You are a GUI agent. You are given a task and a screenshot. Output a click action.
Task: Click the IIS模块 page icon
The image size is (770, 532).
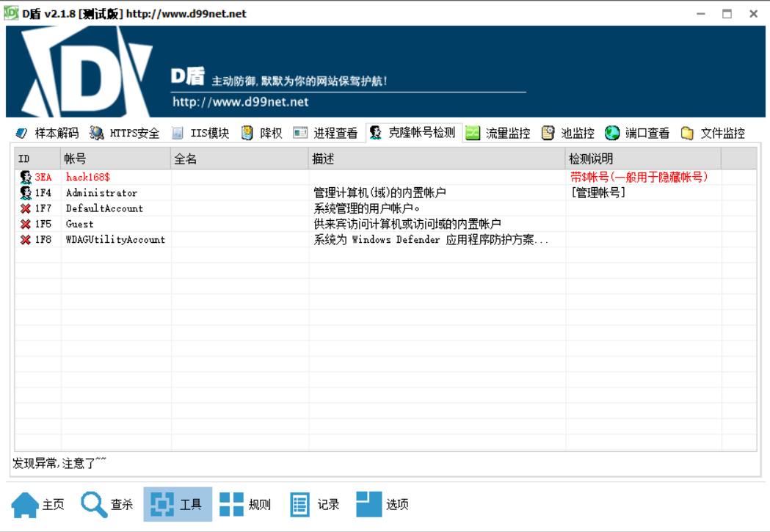pyautogui.click(x=178, y=133)
